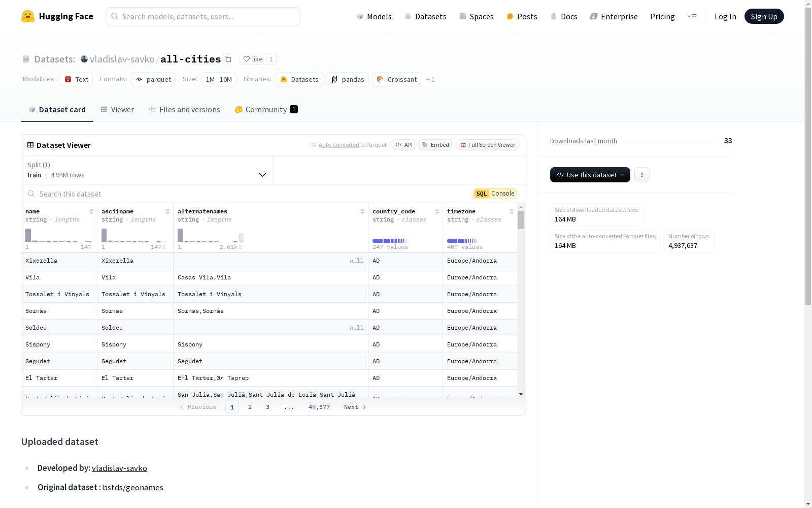Click vladislav-savko in the dataset breadcrumb
The width and height of the screenshot is (812, 508).
click(122, 59)
